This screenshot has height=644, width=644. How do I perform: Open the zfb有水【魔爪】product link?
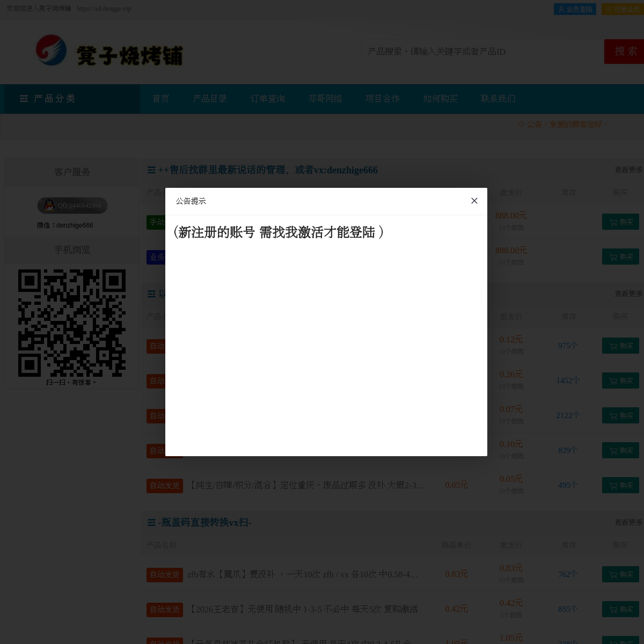pos(303,574)
